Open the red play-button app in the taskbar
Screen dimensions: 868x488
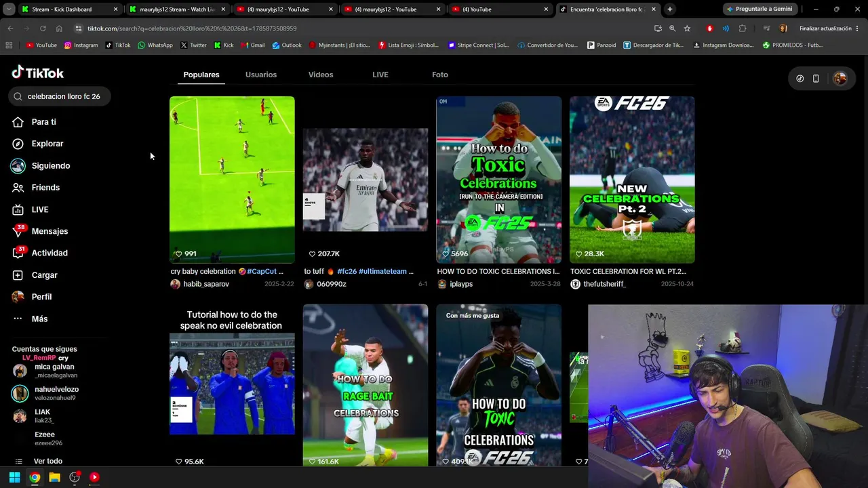[x=94, y=477]
